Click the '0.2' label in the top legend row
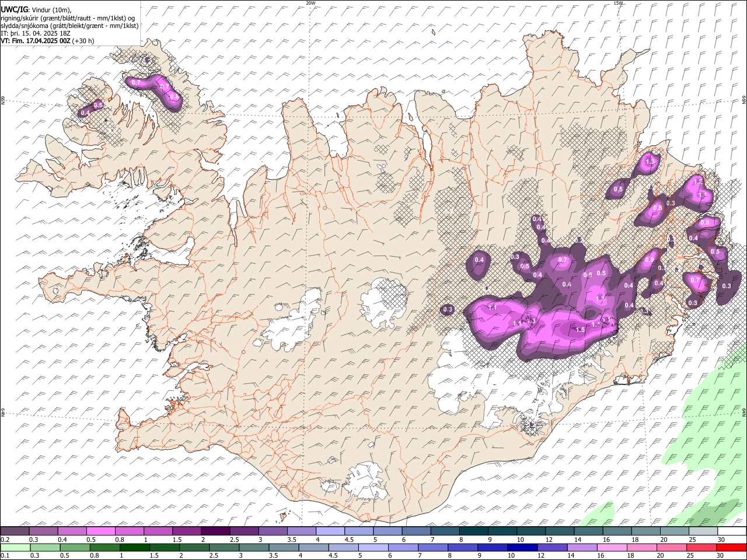Viewport: 747px width, 560px height. 5,540
